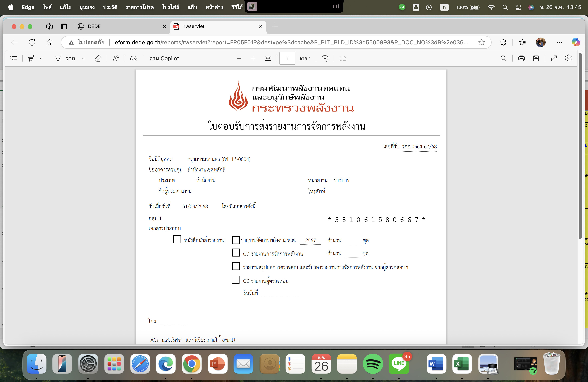
Task: Open Microsoft Excel from the Dock
Action: pos(462,364)
